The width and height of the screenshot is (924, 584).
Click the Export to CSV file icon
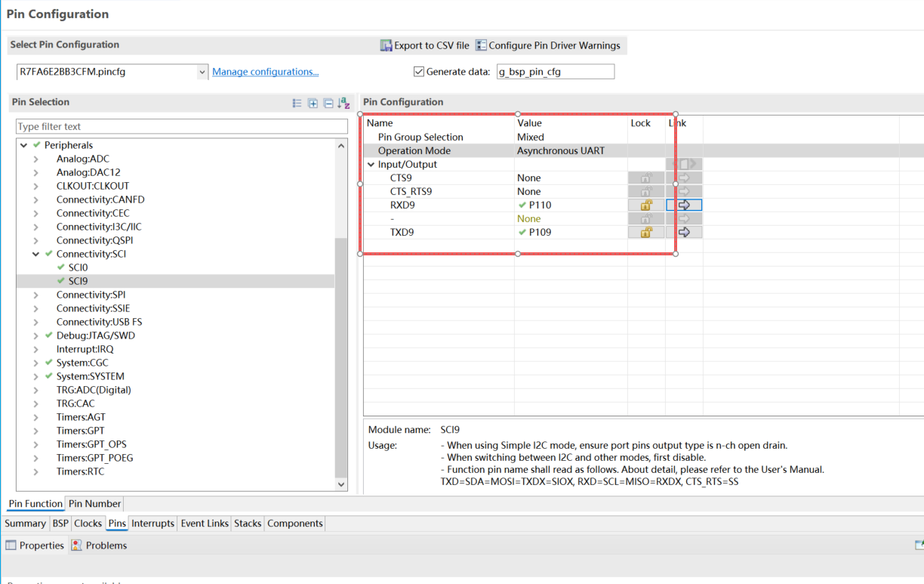click(386, 45)
